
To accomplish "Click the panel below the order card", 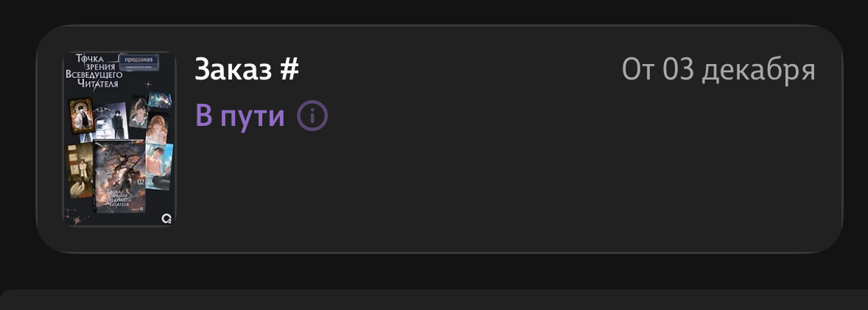I will [434, 300].
